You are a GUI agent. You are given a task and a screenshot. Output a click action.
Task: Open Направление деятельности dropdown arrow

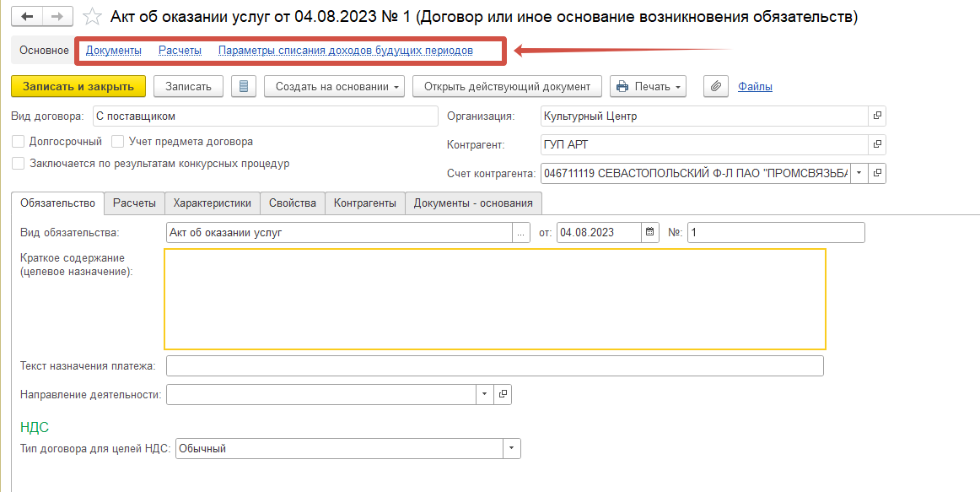[485, 394]
